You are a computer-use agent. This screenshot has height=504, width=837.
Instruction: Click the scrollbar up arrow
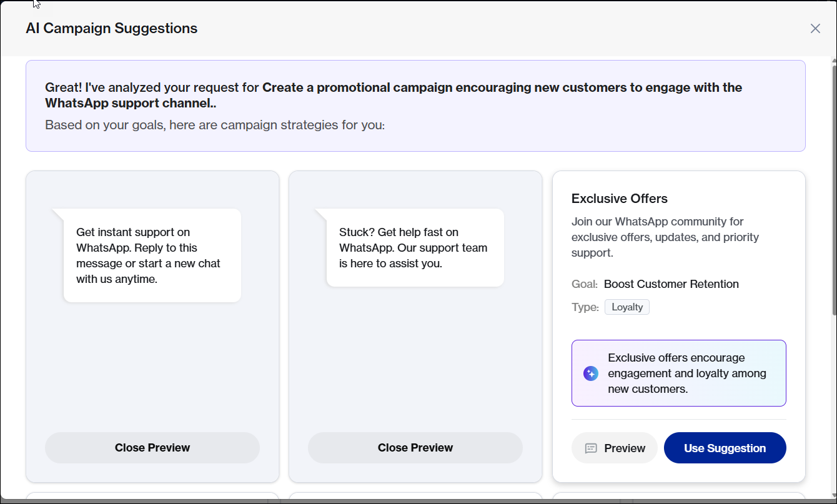(833, 61)
